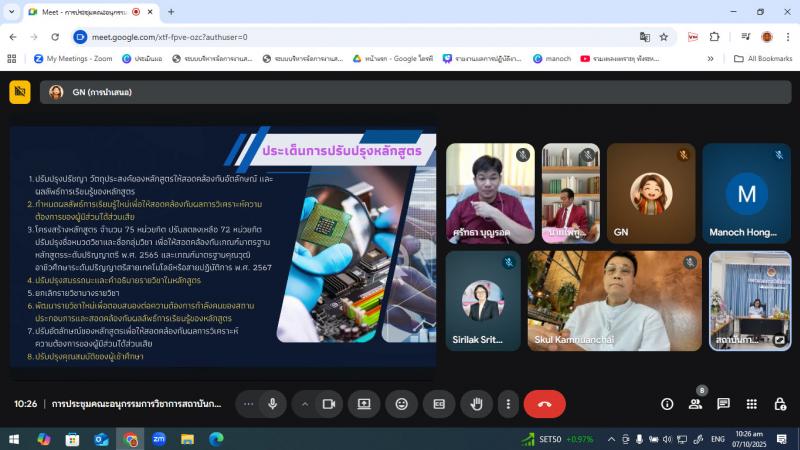This screenshot has width=800, height=450.
Task: Click the Present now screen share icon
Action: [364, 404]
